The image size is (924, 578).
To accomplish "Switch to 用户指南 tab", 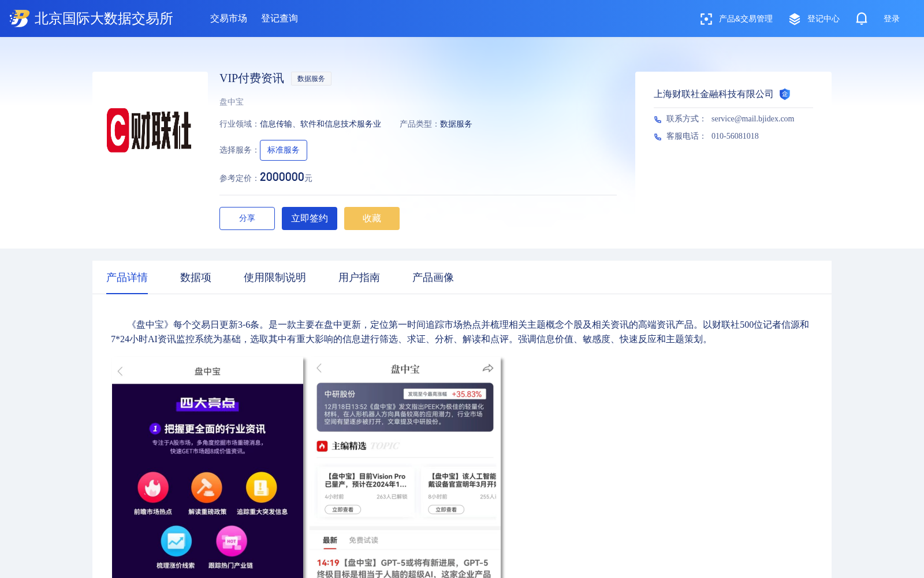I will tap(359, 277).
